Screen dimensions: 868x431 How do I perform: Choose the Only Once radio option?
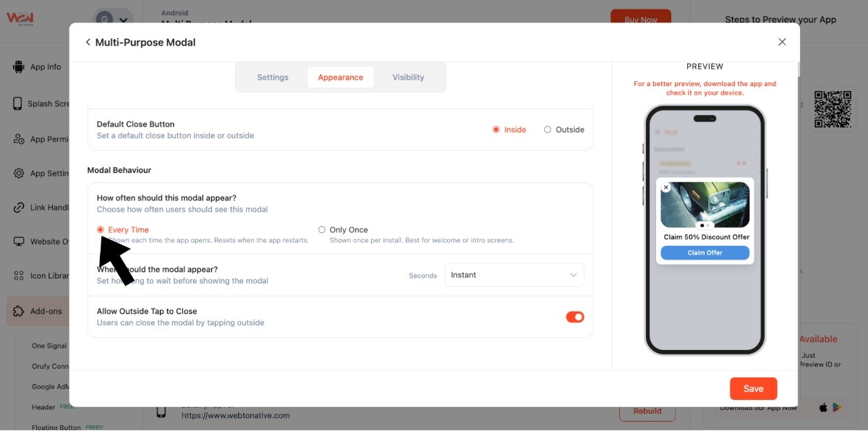coord(322,230)
